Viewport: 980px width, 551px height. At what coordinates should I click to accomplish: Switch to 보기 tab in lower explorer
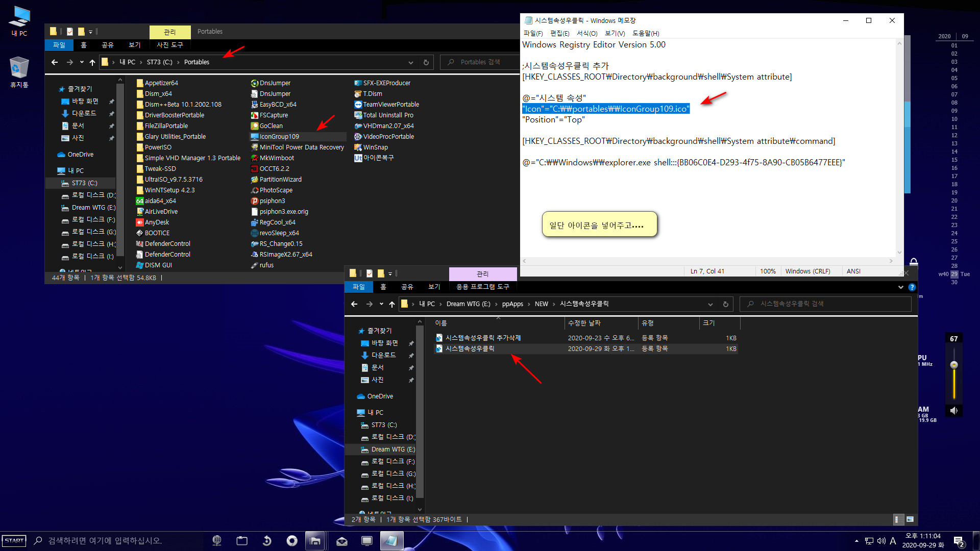[x=434, y=287]
